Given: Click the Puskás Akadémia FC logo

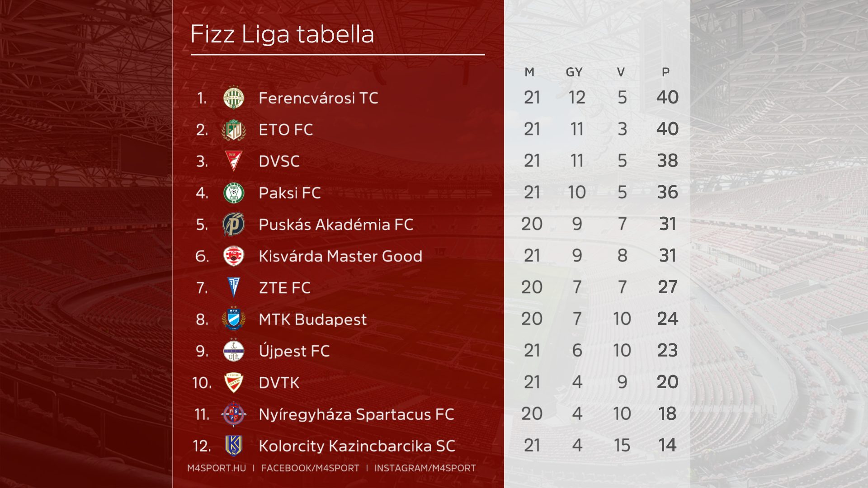Looking at the screenshot, I should (234, 225).
